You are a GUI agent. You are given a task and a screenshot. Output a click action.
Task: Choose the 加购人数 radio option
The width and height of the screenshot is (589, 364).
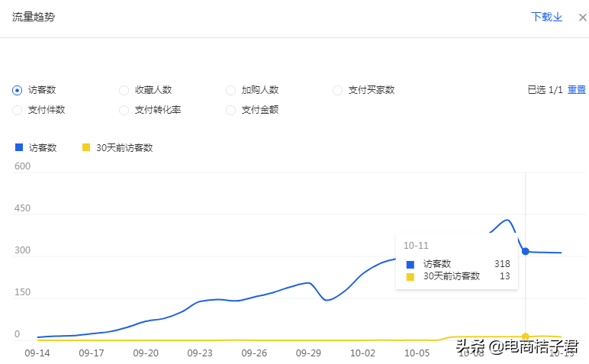point(230,90)
